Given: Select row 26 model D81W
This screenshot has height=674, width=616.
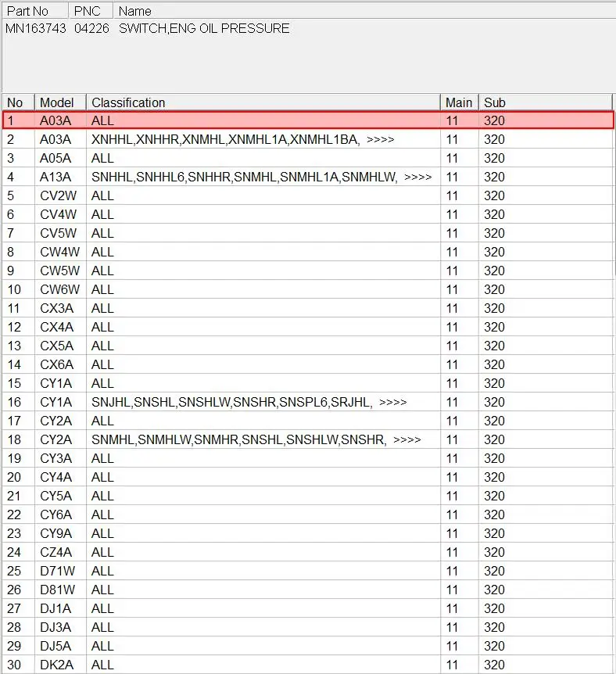Looking at the screenshot, I should pyautogui.click(x=57, y=590).
